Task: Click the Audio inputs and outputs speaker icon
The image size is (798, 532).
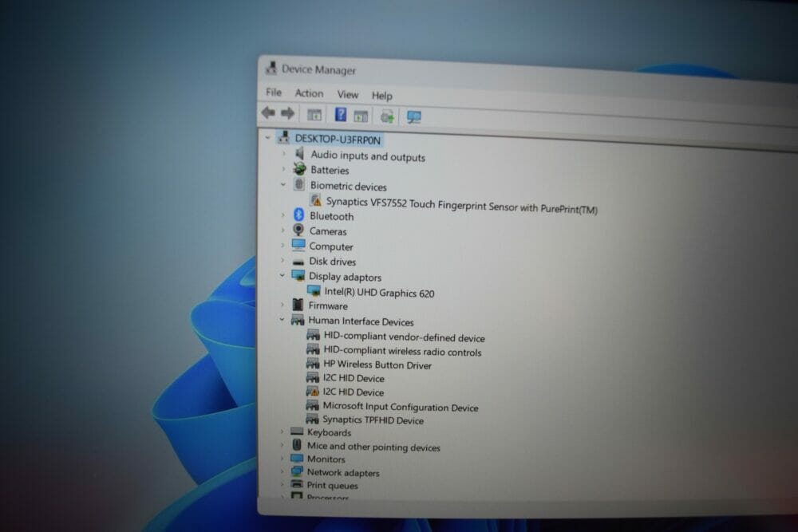Action: pos(300,153)
